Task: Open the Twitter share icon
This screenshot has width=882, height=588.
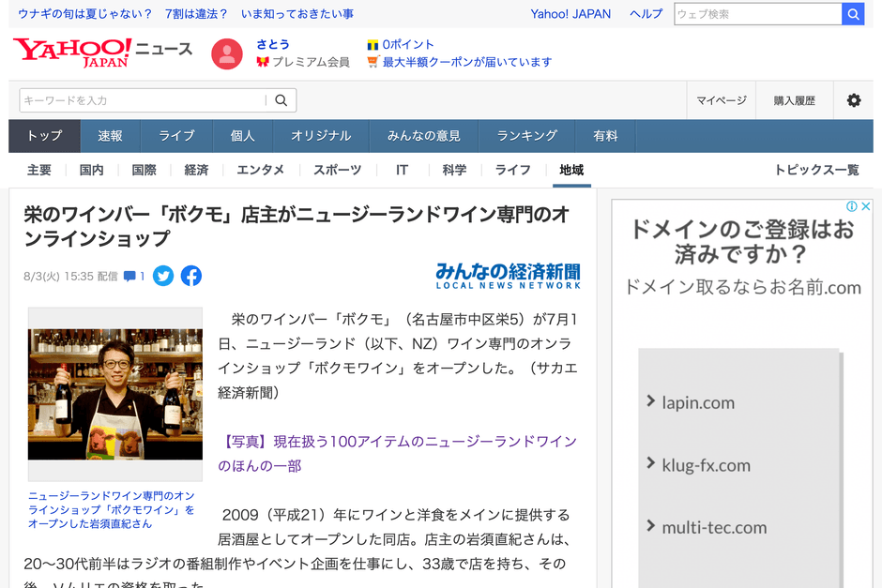Action: 163,276
